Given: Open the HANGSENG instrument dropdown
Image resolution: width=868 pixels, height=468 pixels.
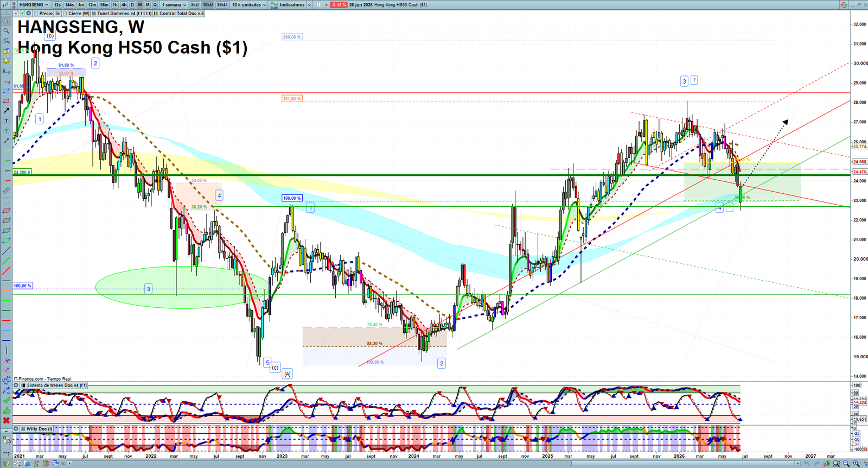Looking at the screenshot, I should (x=34, y=5).
